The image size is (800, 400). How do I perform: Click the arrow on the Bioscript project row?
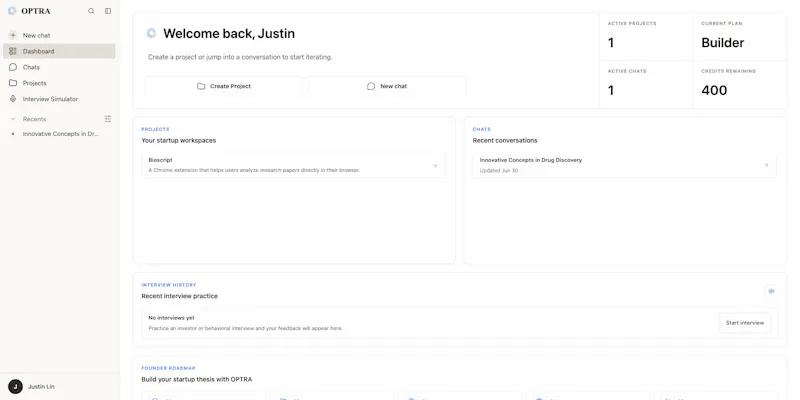[435, 165]
